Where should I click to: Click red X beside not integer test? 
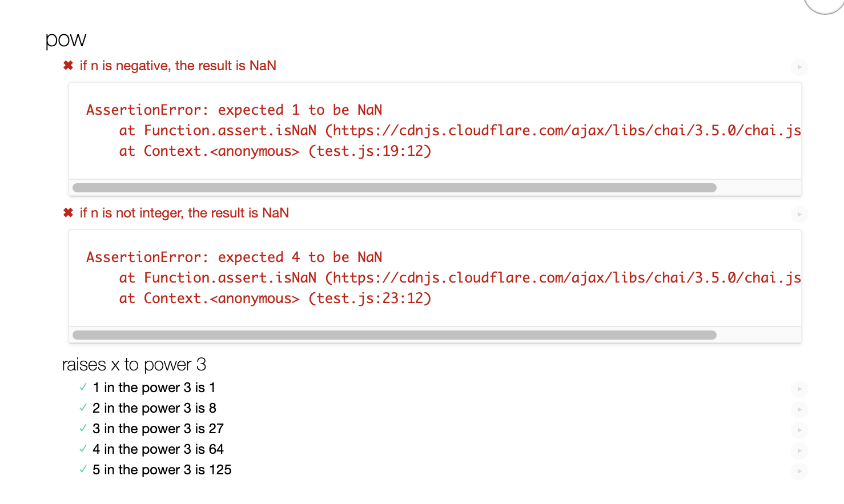click(68, 213)
